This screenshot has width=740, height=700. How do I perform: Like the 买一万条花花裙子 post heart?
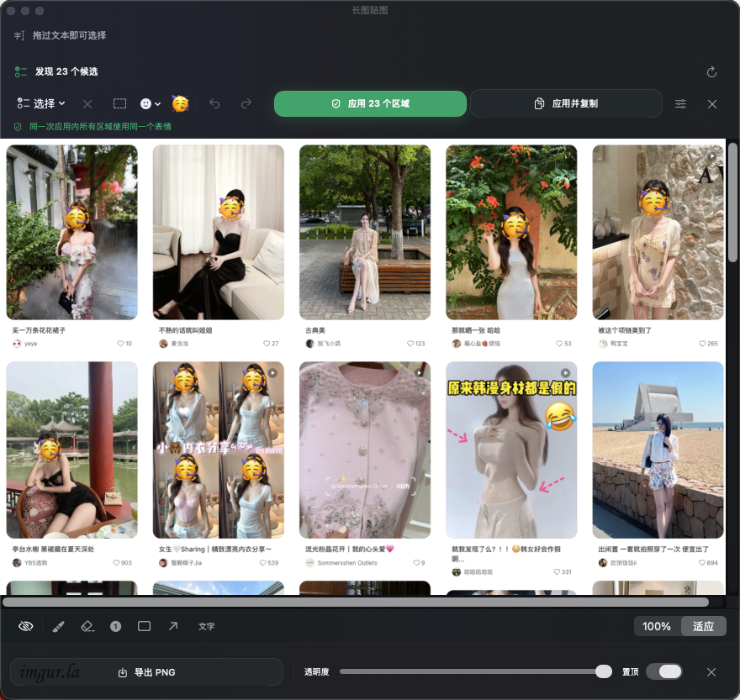pyautogui.click(x=120, y=344)
